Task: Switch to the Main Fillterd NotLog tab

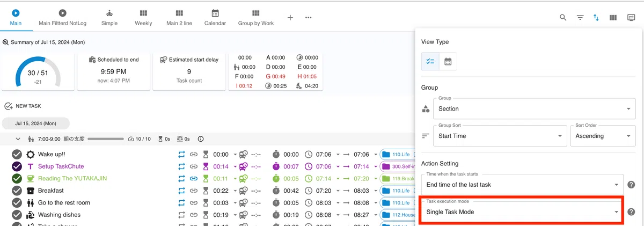Action: pos(63,18)
